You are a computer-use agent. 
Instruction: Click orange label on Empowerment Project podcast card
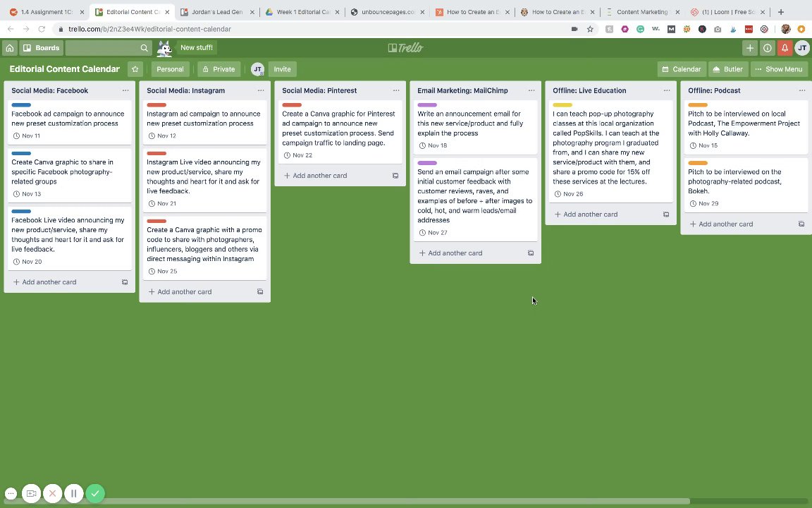point(698,105)
